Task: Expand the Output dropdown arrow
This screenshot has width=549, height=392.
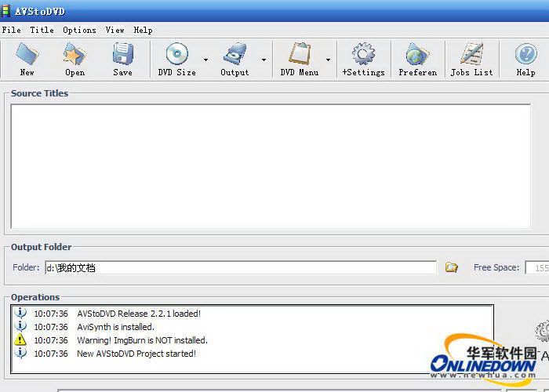Action: click(264, 60)
